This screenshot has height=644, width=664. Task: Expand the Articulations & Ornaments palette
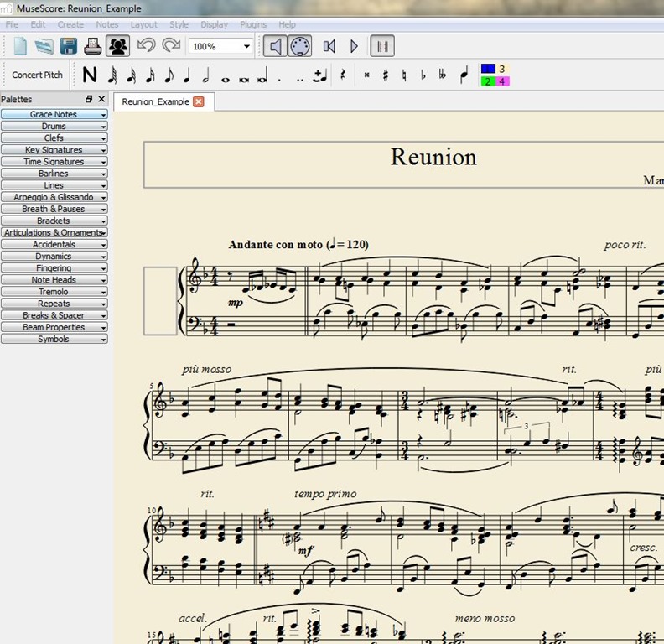tap(54, 232)
